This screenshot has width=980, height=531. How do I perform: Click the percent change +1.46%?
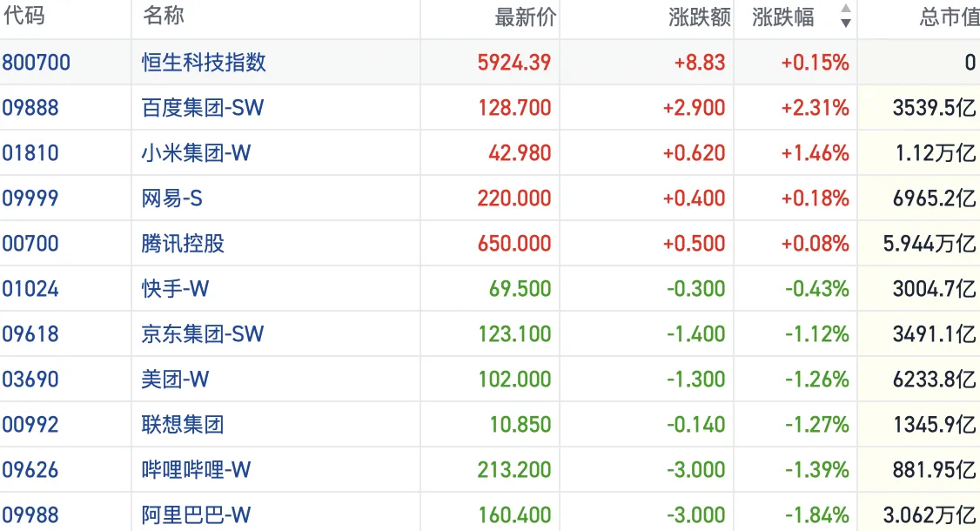[x=815, y=152]
